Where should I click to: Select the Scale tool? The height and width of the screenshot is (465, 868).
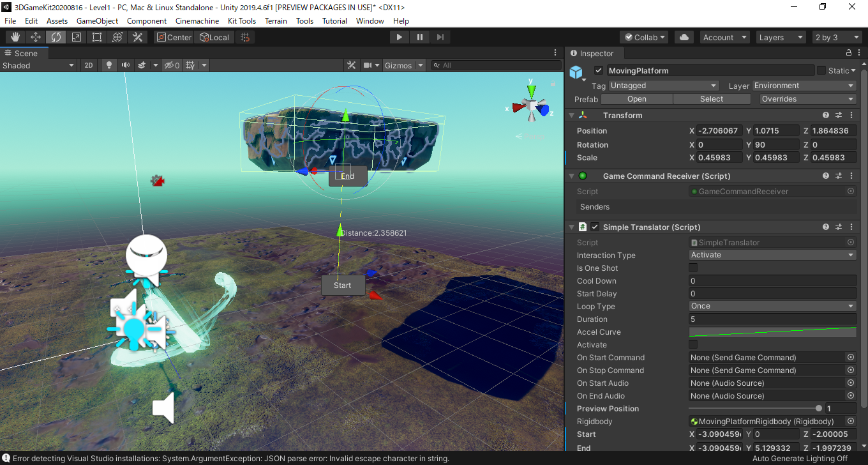coord(77,37)
